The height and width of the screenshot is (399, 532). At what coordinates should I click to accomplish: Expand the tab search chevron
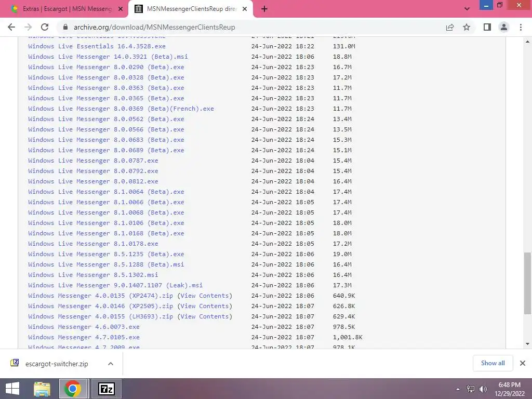467,9
